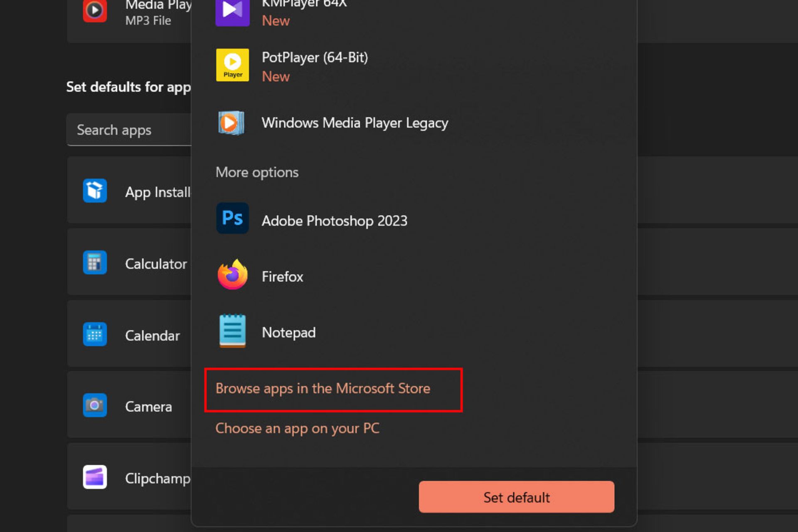The width and height of the screenshot is (798, 532).
Task: Click the App Installer row label
Action: [x=158, y=193]
